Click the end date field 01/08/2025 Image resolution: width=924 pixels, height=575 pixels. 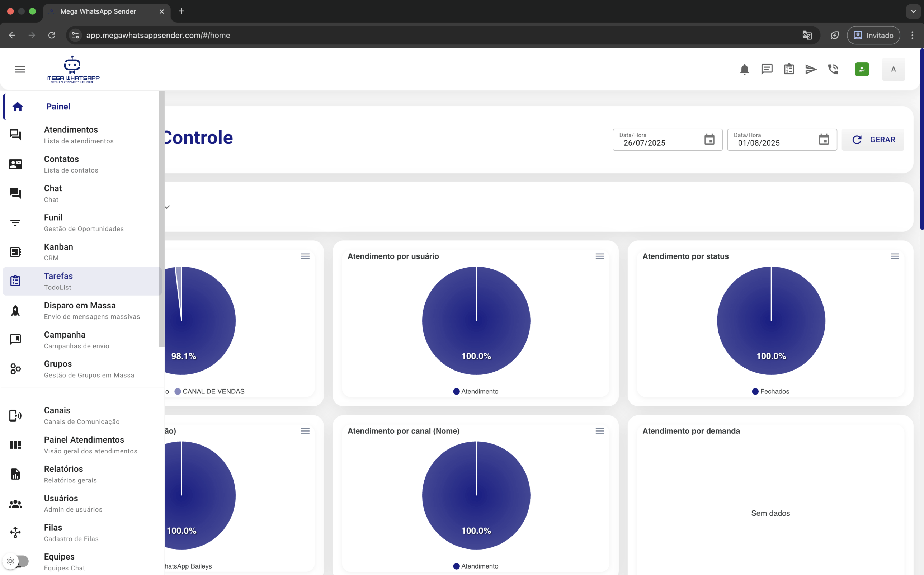click(782, 140)
